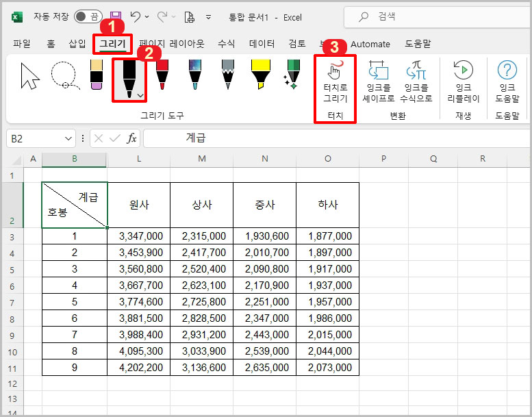532x417 pixels.
Task: Pick the Eraser tool
Action: (x=97, y=75)
